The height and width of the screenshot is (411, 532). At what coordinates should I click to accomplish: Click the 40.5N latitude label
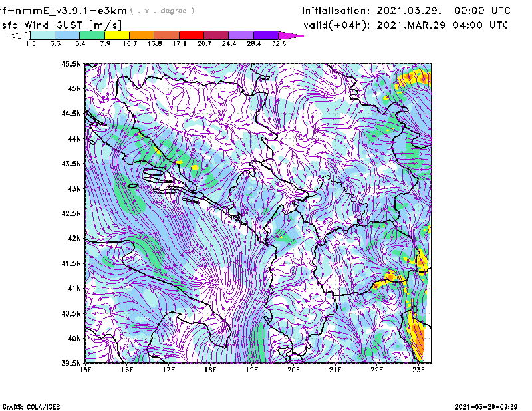(x=71, y=313)
